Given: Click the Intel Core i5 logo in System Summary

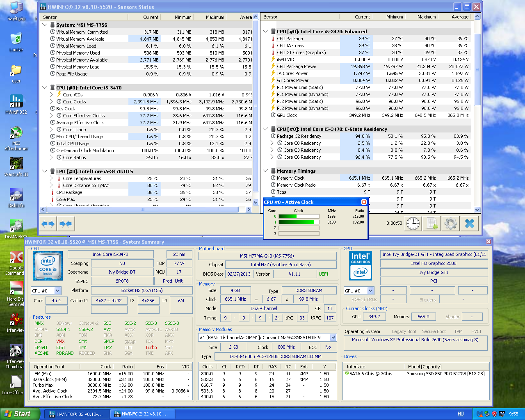Looking at the screenshot, I should click(48, 266).
